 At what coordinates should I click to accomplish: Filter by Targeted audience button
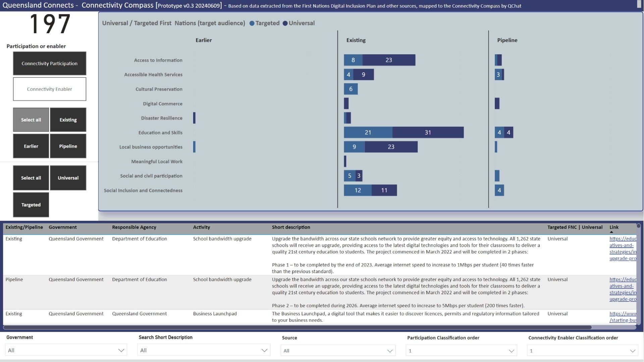31,205
